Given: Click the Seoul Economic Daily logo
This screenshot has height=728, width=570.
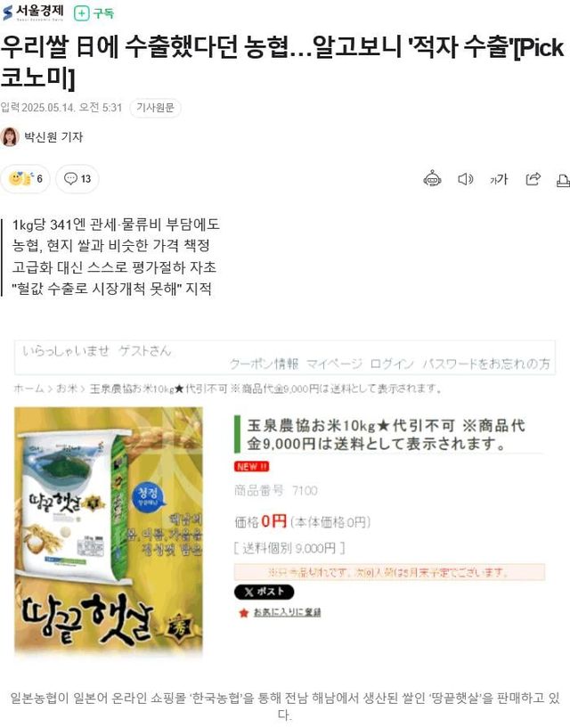Looking at the screenshot, I should coord(33,12).
